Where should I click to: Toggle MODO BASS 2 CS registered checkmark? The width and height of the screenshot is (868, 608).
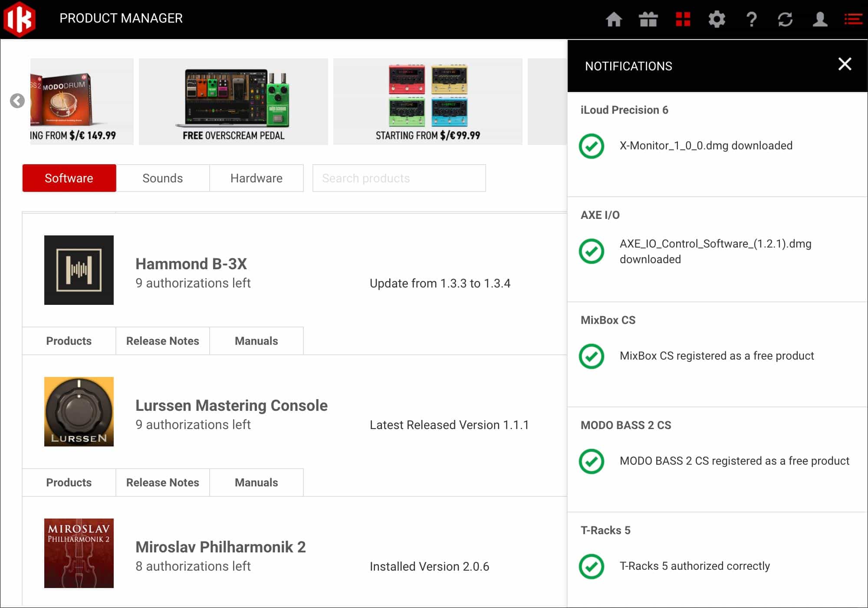(x=592, y=461)
